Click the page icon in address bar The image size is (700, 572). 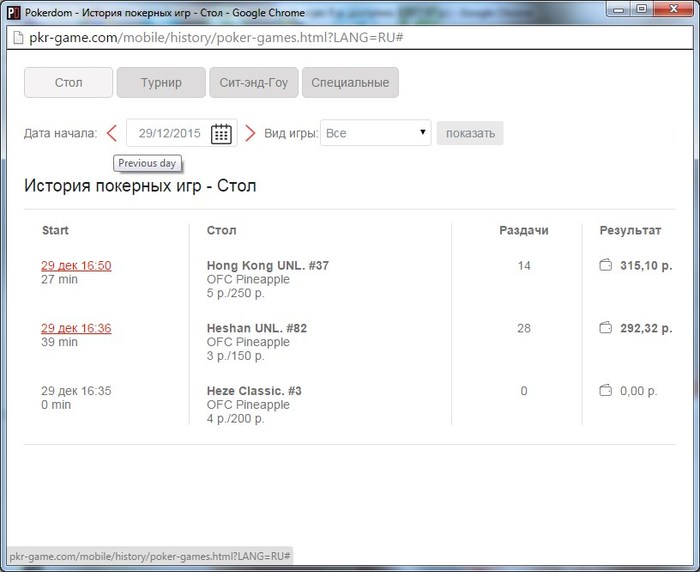pyautogui.click(x=18, y=38)
